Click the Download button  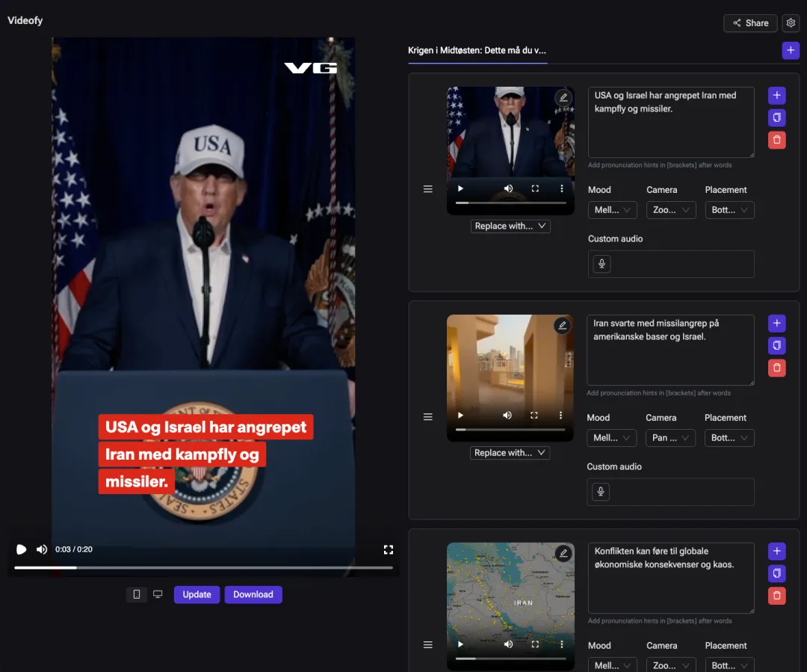click(253, 594)
